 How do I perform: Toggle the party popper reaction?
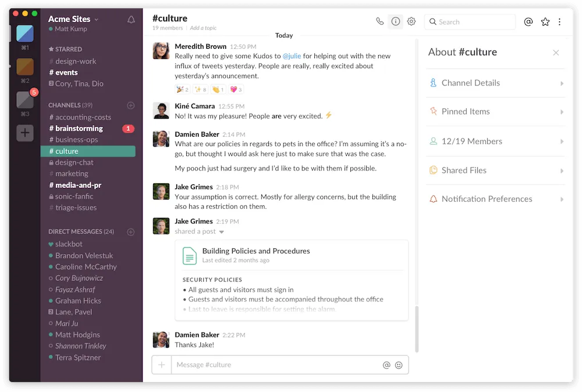click(x=182, y=90)
